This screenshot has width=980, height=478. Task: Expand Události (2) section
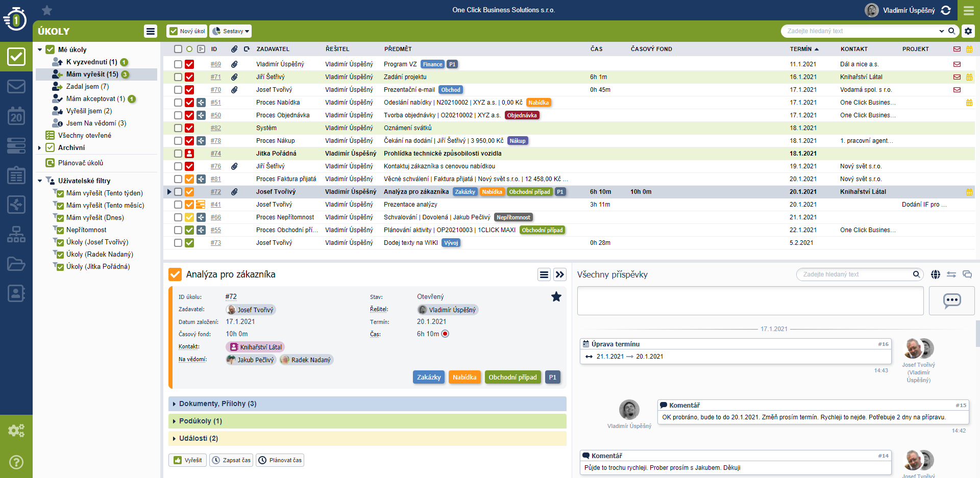pos(367,439)
